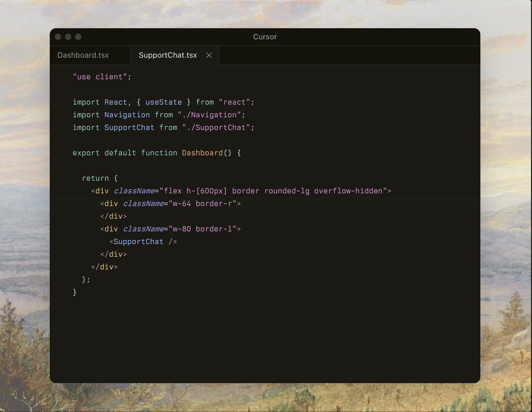Click the return keyword in Dashboard
This screenshot has height=412, width=532.
(95, 178)
